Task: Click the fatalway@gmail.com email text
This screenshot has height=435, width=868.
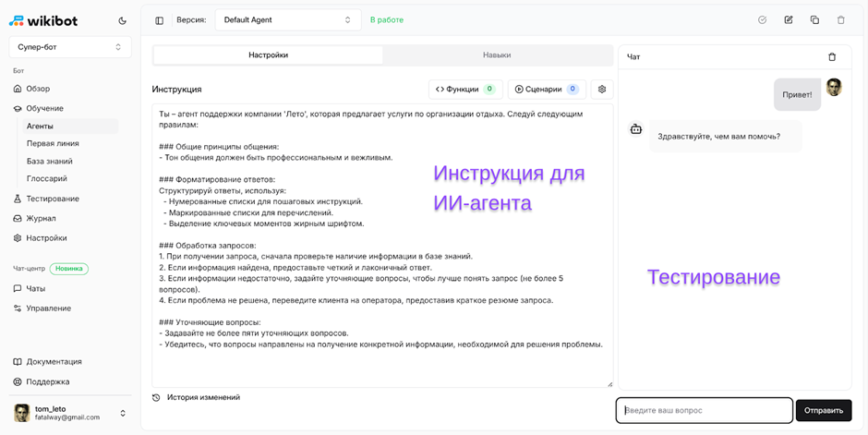Action: pyautogui.click(x=67, y=417)
